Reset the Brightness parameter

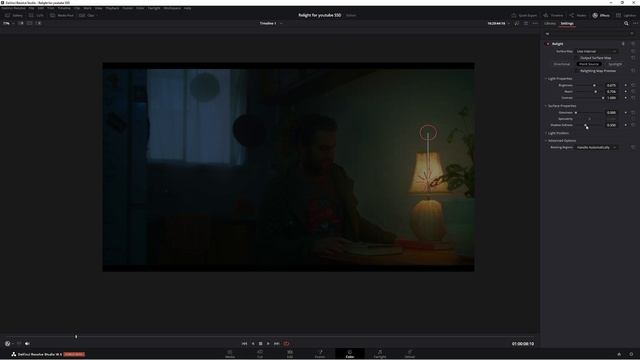pos(633,85)
